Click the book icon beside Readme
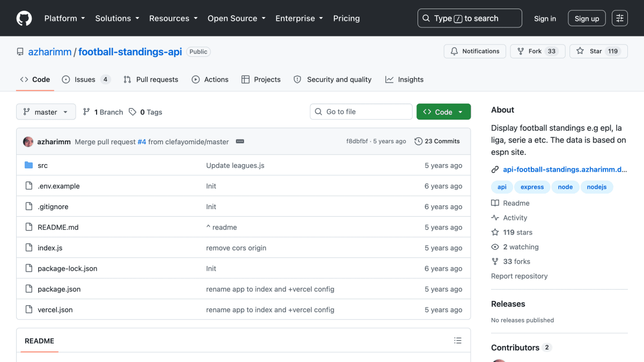This screenshot has width=644, height=362. click(495, 203)
